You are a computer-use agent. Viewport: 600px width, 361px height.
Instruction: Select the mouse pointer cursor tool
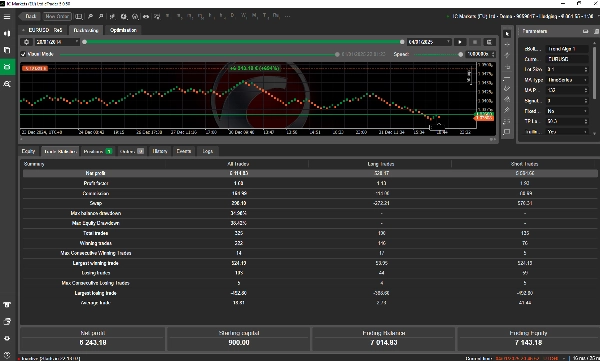[x=507, y=34]
